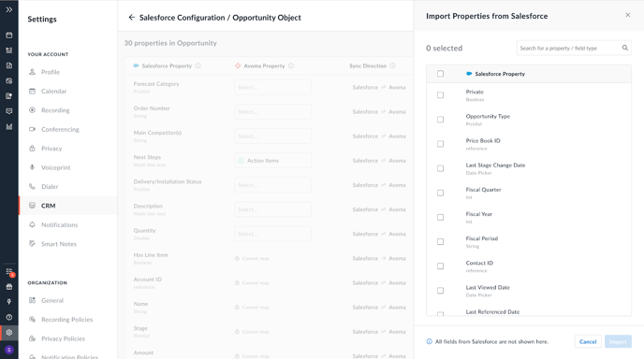Check the Fiscal Quarter property
This screenshot has width=644, height=359.
coord(440,193)
